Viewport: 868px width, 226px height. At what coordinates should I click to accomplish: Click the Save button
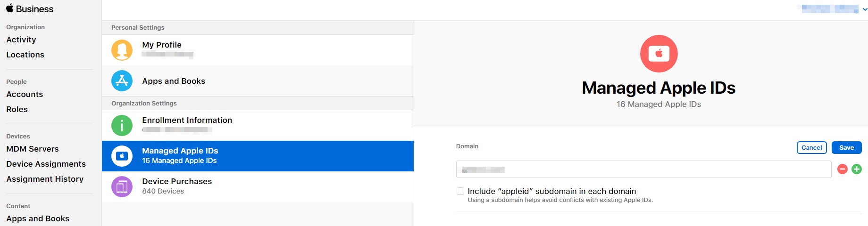846,147
